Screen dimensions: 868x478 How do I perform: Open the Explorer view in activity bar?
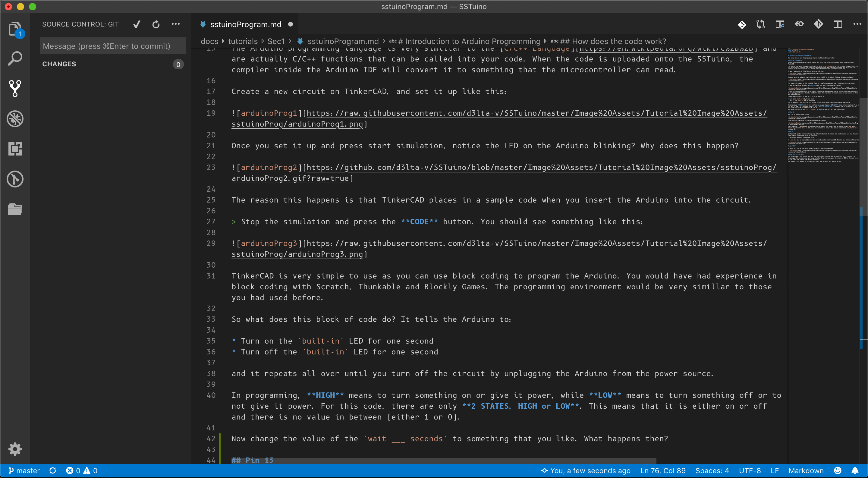[x=15, y=29]
